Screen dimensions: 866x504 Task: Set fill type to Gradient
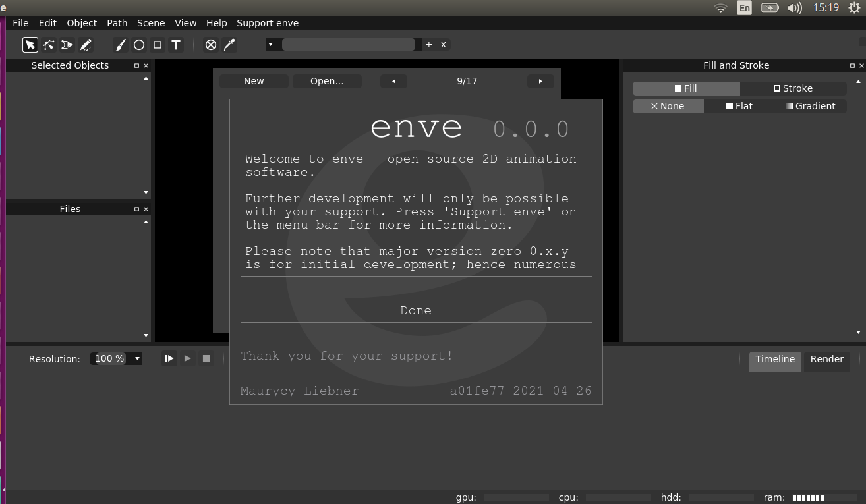pyautogui.click(x=810, y=106)
